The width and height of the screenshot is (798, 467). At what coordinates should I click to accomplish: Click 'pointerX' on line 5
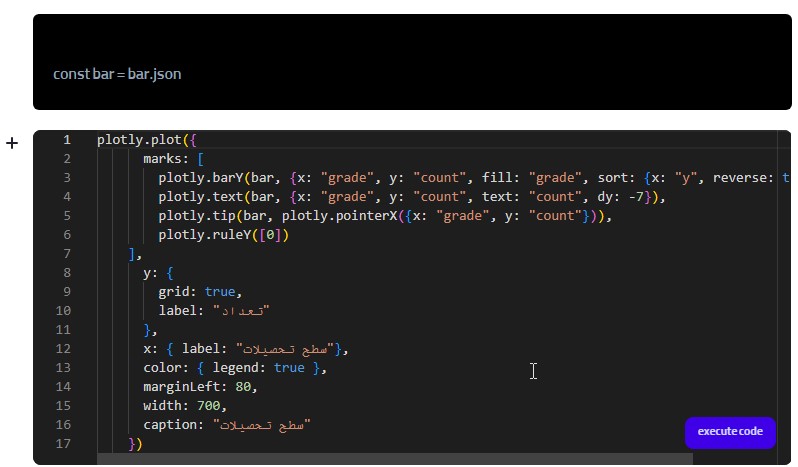click(x=366, y=216)
